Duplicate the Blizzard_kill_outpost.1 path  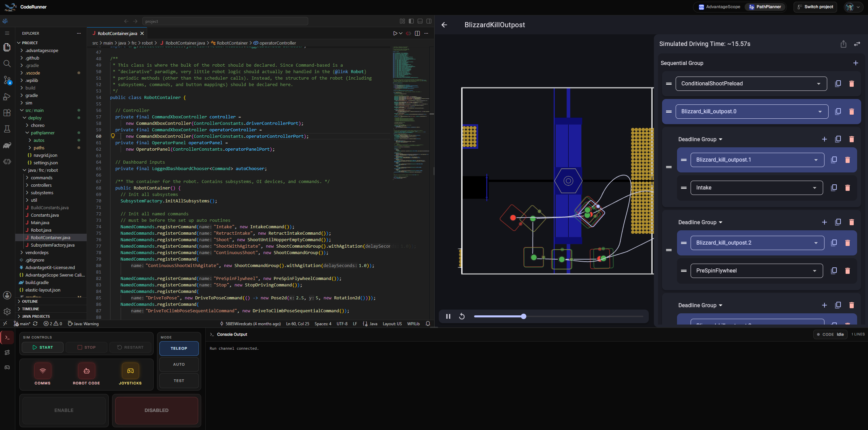(834, 160)
